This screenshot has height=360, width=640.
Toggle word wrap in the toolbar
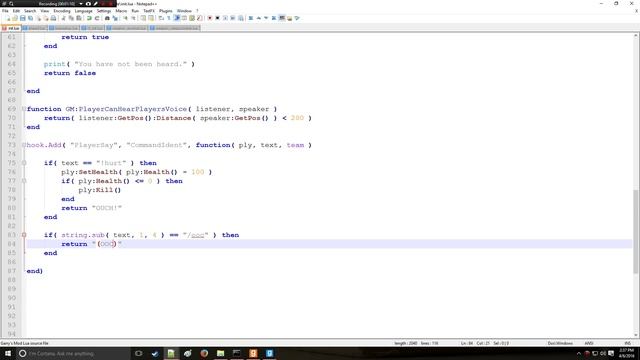tap(161, 18)
